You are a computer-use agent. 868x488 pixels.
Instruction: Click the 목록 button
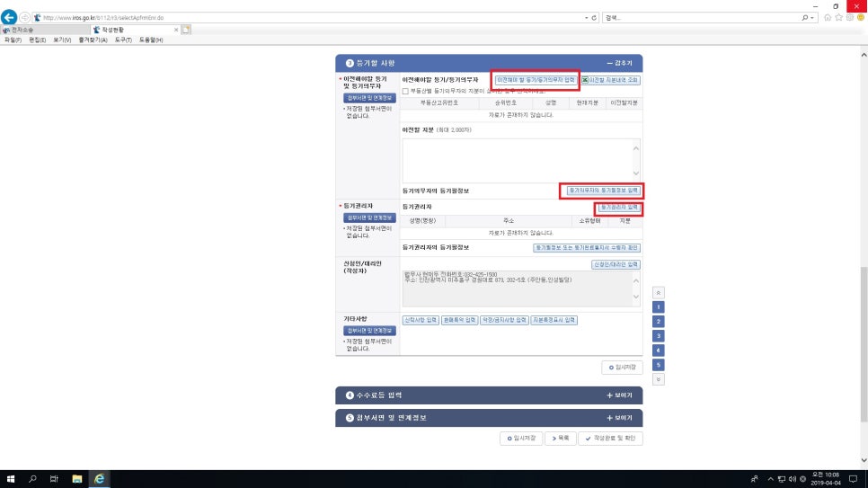click(x=560, y=439)
